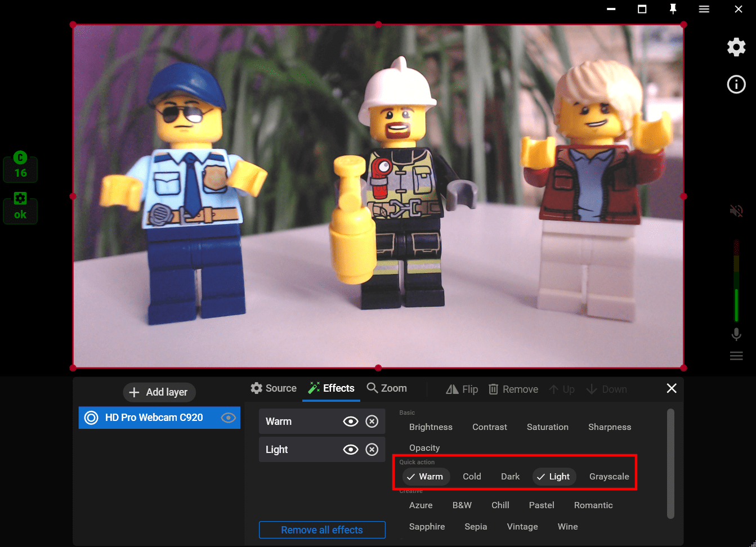The width and height of the screenshot is (756, 547).
Task: Hide the HD Pro Webcam C920 layer
Action: click(228, 418)
